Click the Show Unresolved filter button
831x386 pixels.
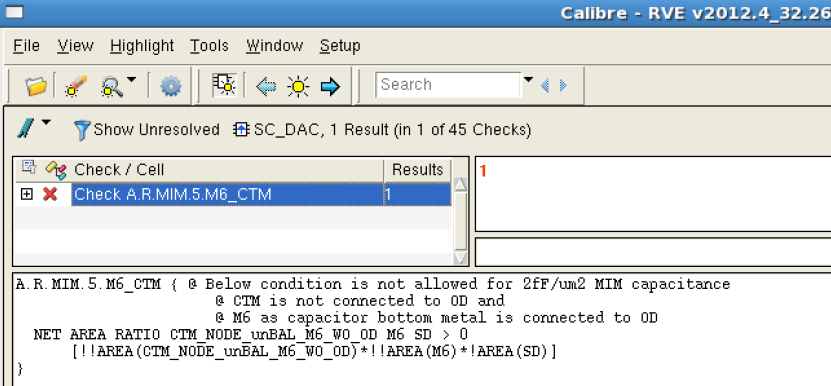click(x=146, y=130)
